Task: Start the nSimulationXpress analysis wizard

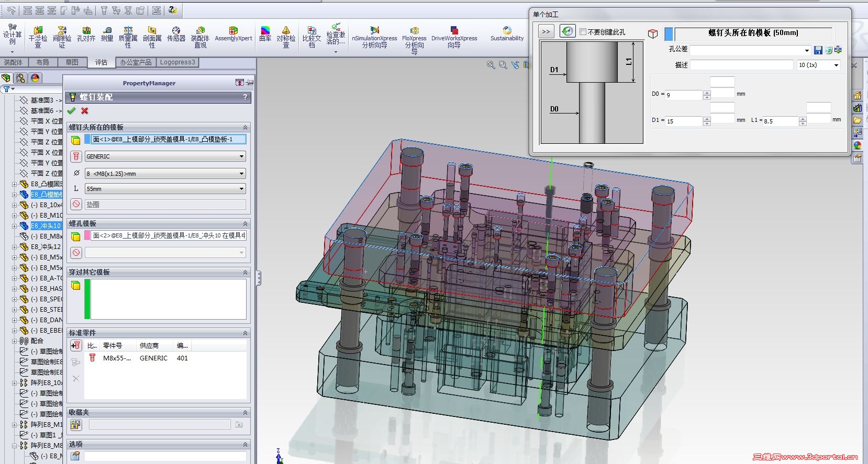Action: (x=374, y=37)
